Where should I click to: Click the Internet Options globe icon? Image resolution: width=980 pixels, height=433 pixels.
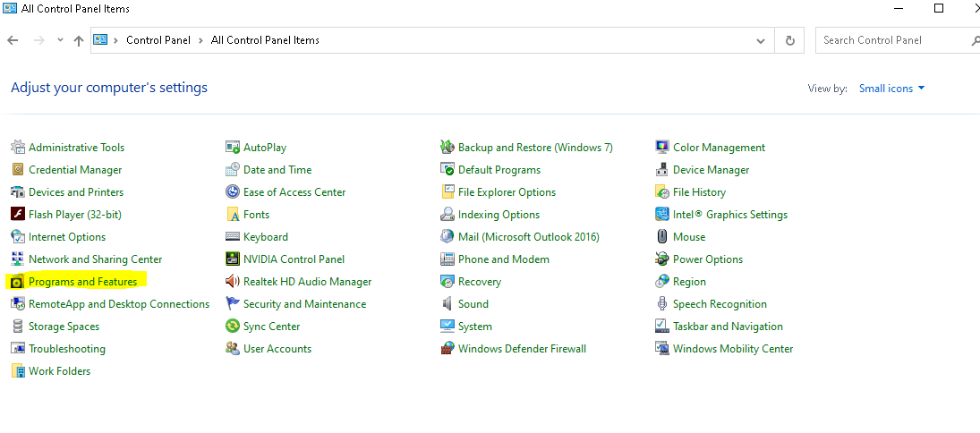pyautogui.click(x=18, y=237)
